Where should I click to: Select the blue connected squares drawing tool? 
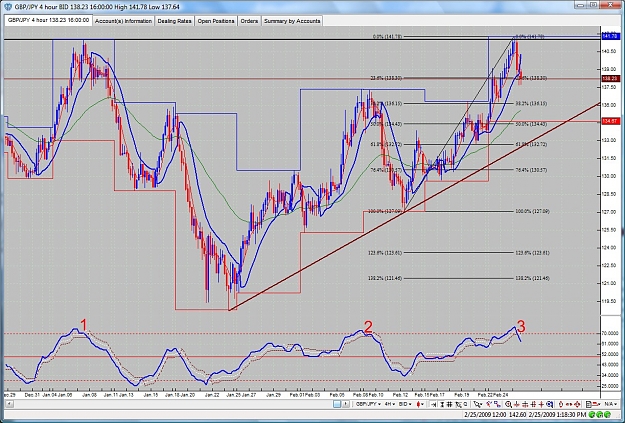click(x=497, y=404)
